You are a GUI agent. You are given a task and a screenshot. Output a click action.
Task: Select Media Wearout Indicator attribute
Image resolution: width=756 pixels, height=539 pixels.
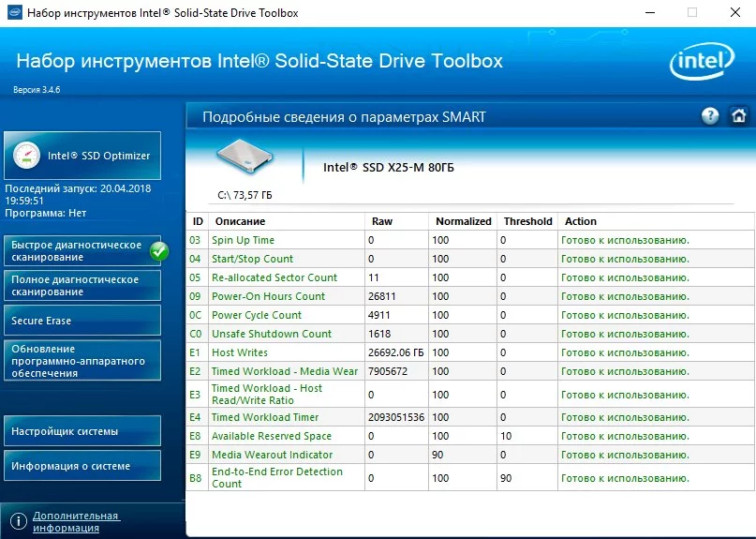[272, 455]
